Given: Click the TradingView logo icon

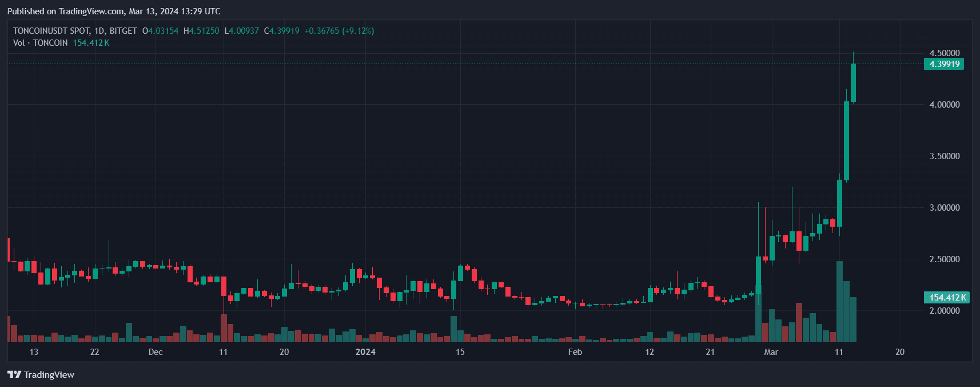Looking at the screenshot, I should pos(14,374).
